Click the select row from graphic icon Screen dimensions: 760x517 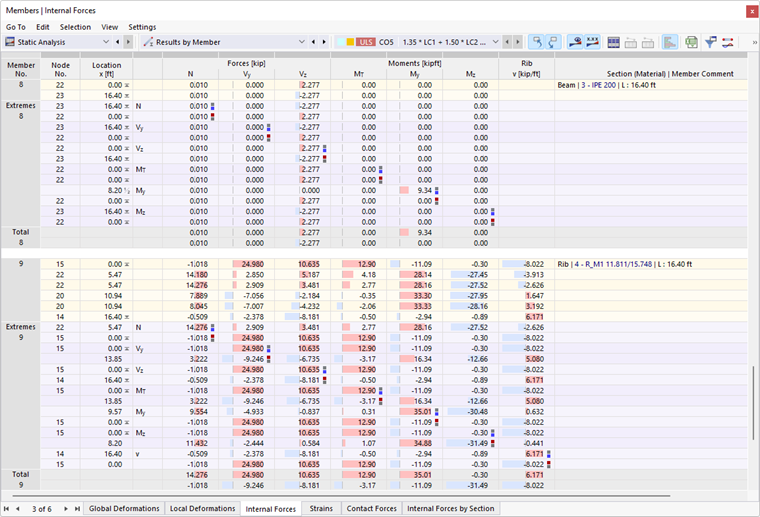[553, 42]
